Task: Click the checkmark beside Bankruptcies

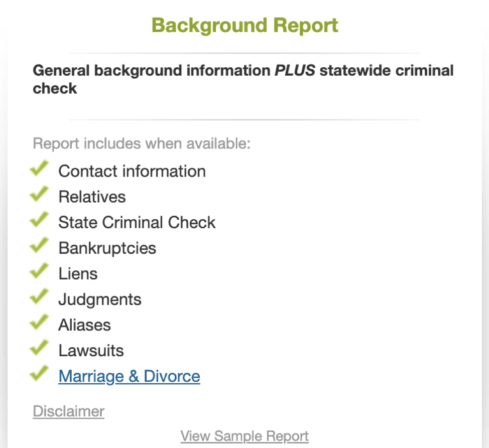Action: [x=39, y=245]
